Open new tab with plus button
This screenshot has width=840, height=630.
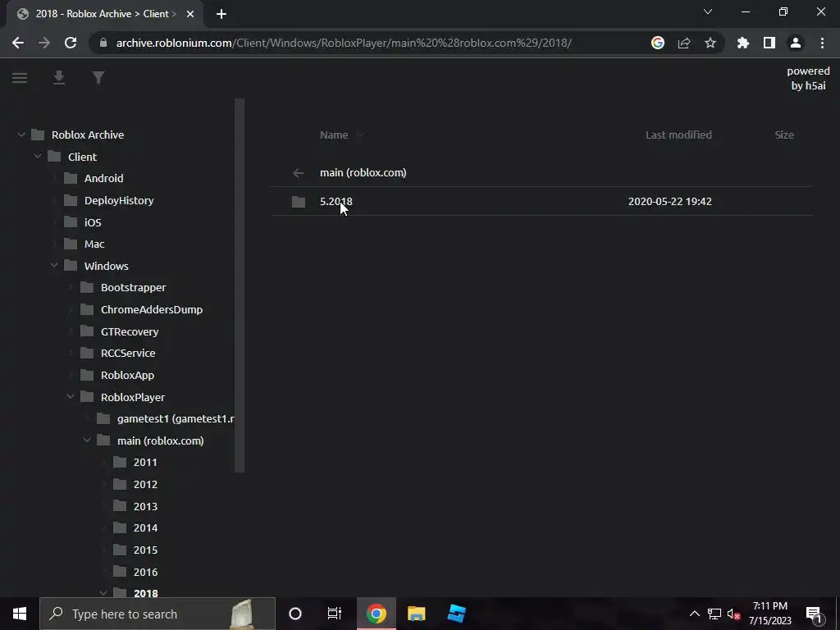pyautogui.click(x=221, y=14)
